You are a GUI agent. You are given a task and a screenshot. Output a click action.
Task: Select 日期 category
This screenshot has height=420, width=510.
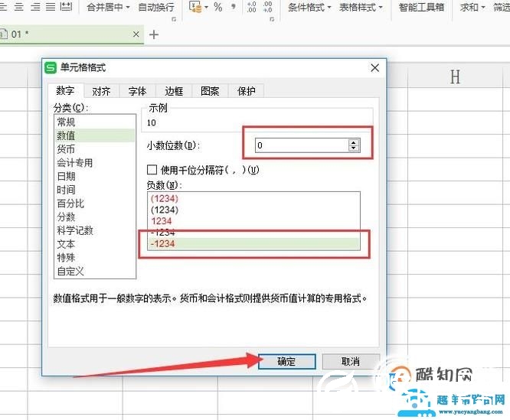click(x=95, y=176)
